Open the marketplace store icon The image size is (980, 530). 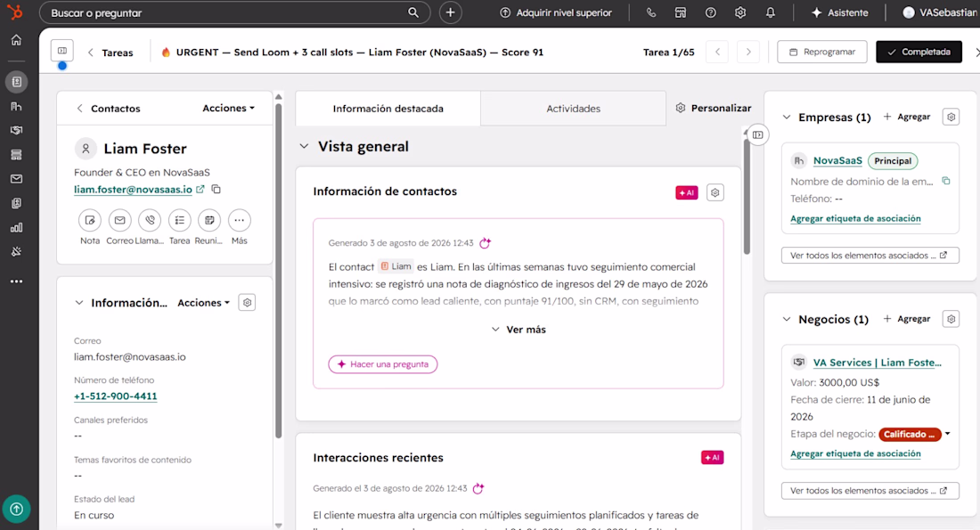[681, 12]
